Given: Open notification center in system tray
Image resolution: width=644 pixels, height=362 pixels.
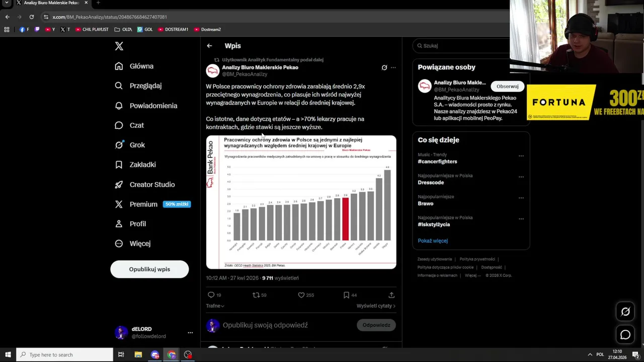Looking at the screenshot, I should tap(636, 355).
